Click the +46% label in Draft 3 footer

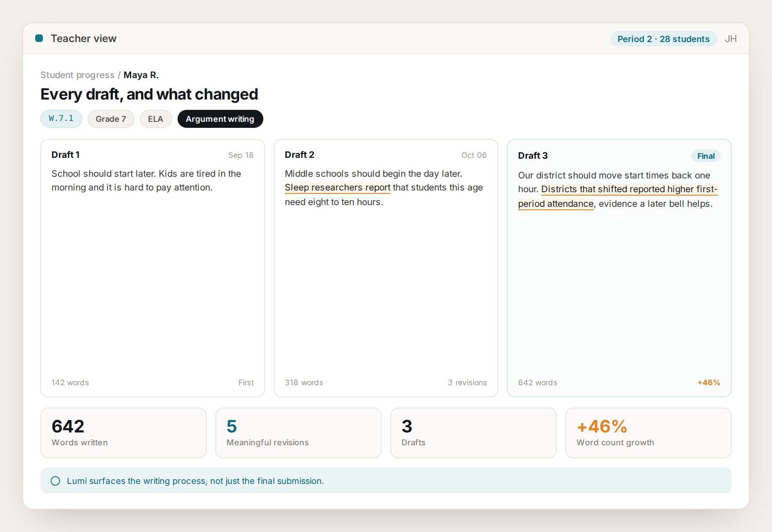[709, 383]
